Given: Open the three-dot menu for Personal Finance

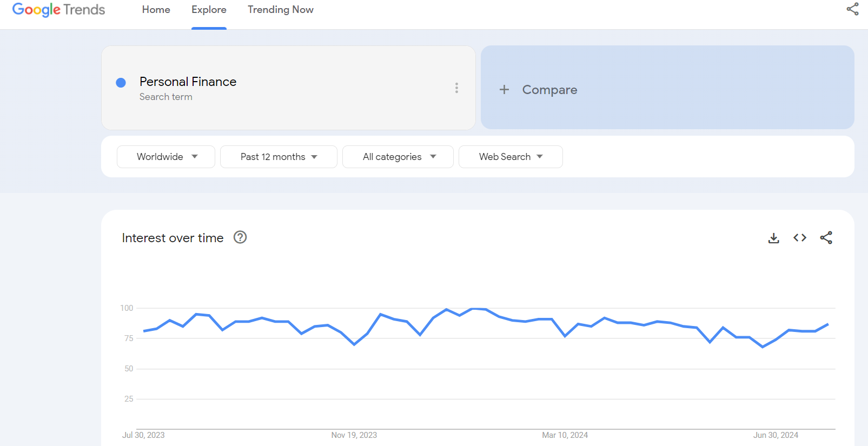Looking at the screenshot, I should coord(456,88).
